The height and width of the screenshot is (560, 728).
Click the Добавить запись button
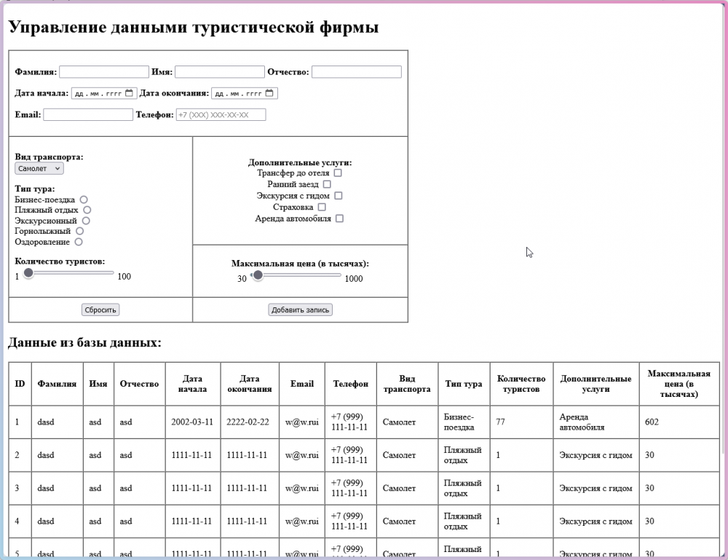(x=301, y=309)
